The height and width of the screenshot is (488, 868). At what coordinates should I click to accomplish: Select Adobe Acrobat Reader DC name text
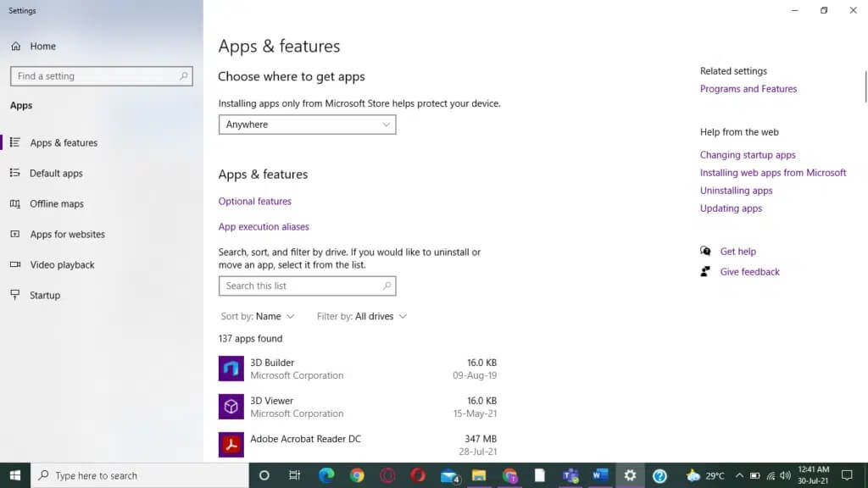pos(305,439)
